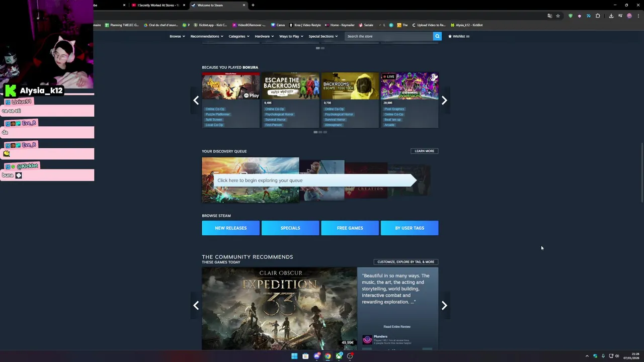Screen dimensions: 644x362
Task: Open browser extensions puzzle icon
Action: (x=598, y=16)
